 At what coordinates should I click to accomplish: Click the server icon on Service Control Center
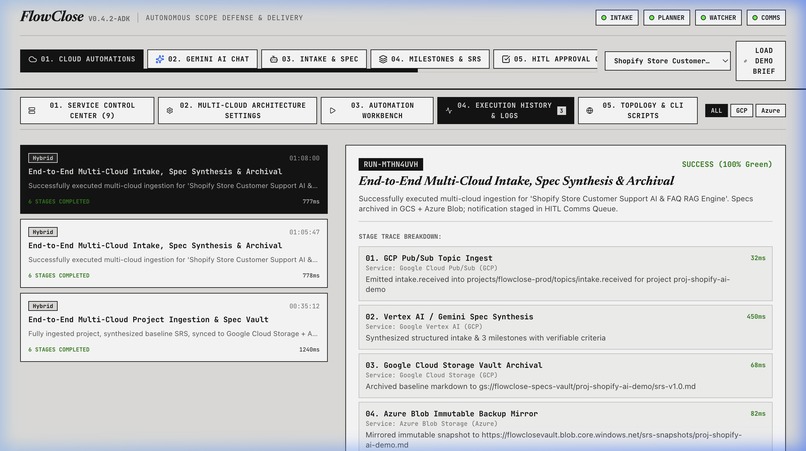click(x=32, y=111)
